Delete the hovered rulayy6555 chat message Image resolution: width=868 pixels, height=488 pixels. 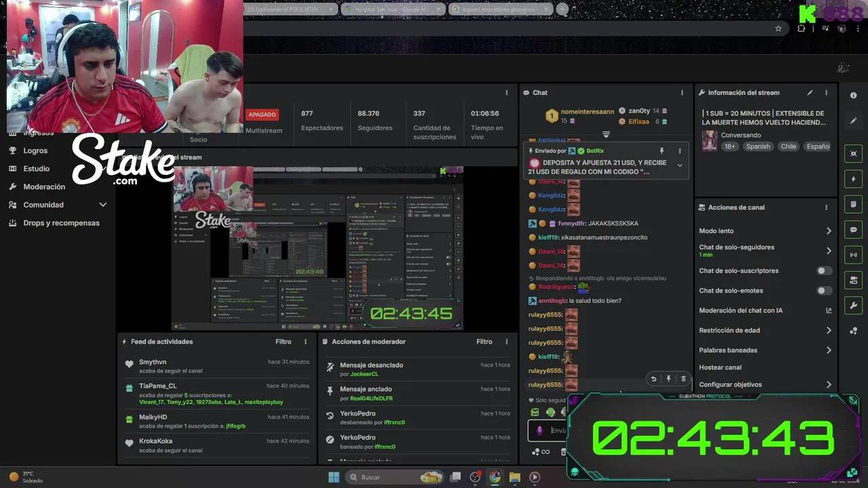[684, 379]
